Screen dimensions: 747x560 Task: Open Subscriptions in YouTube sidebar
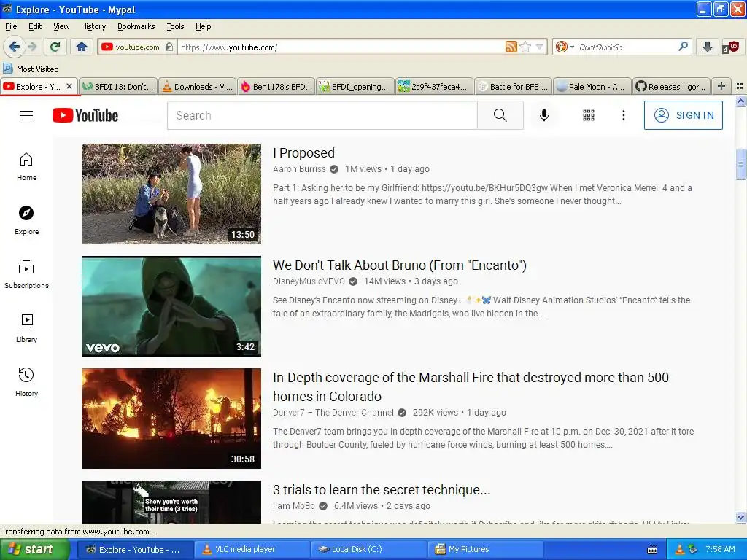[26, 274]
